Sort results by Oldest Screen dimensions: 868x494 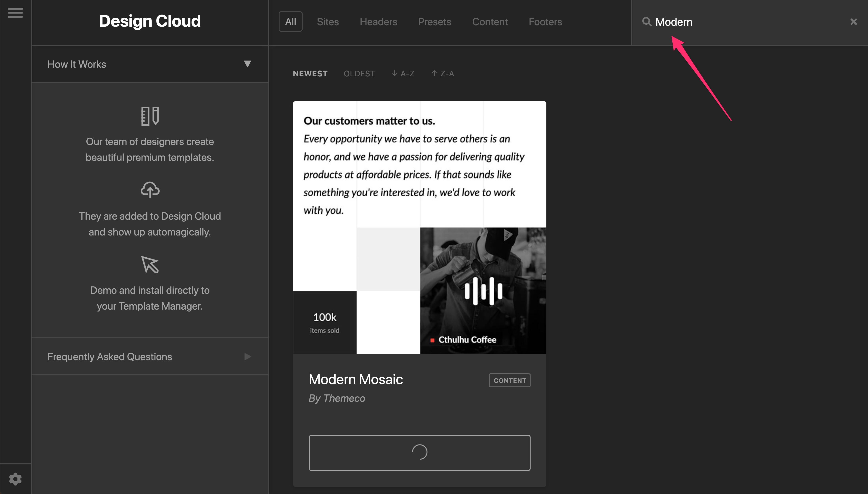(x=359, y=74)
